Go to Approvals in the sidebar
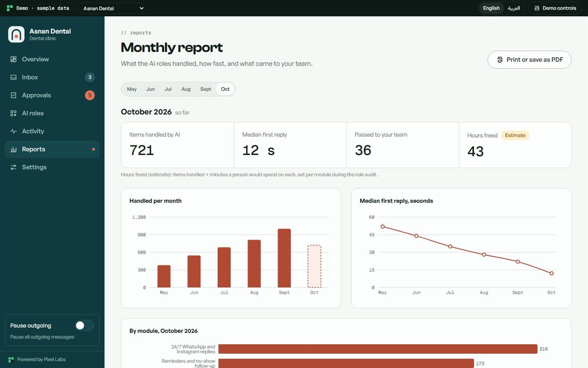Viewport: 588px width, 368px height. [x=52, y=95]
